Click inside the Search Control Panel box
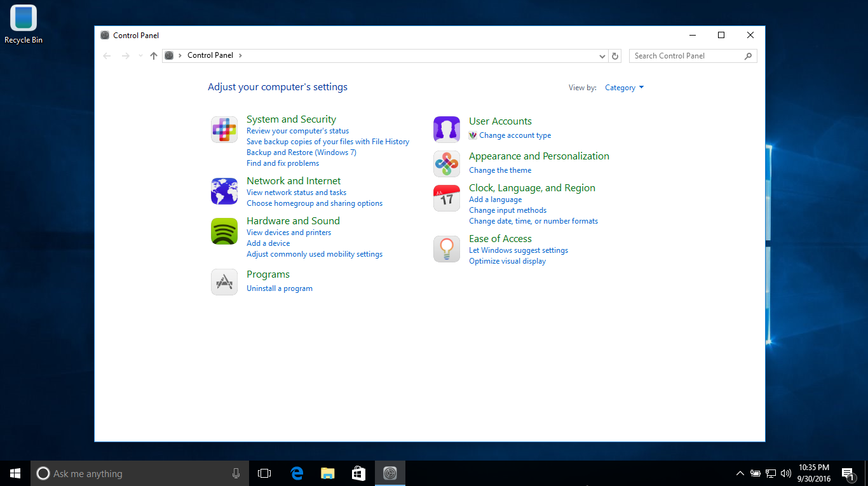868x486 pixels. click(686, 56)
